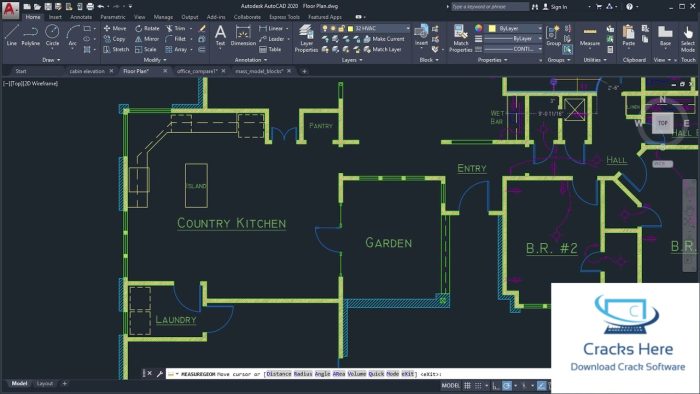Viewport: 700px width, 394px height.
Task: Toggle polar tracking in status bar
Action: [x=507, y=386]
